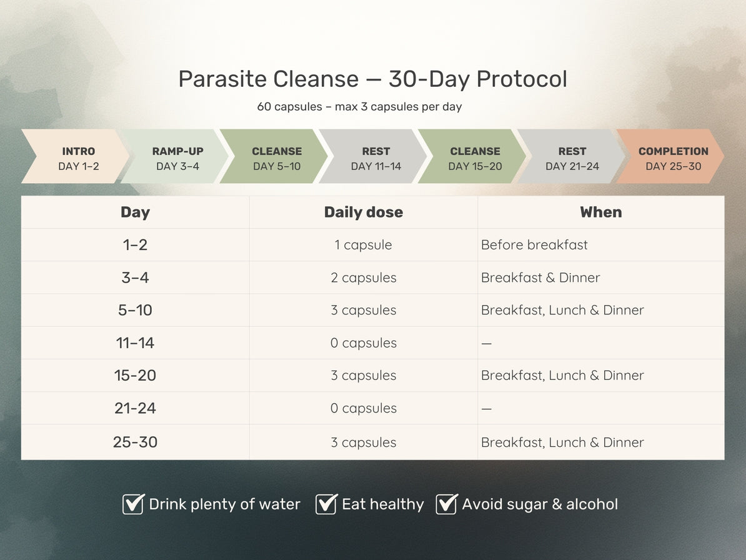Image resolution: width=746 pixels, height=560 pixels.
Task: Toggle the Drink plenty of water checkbox
Action: click(x=133, y=504)
